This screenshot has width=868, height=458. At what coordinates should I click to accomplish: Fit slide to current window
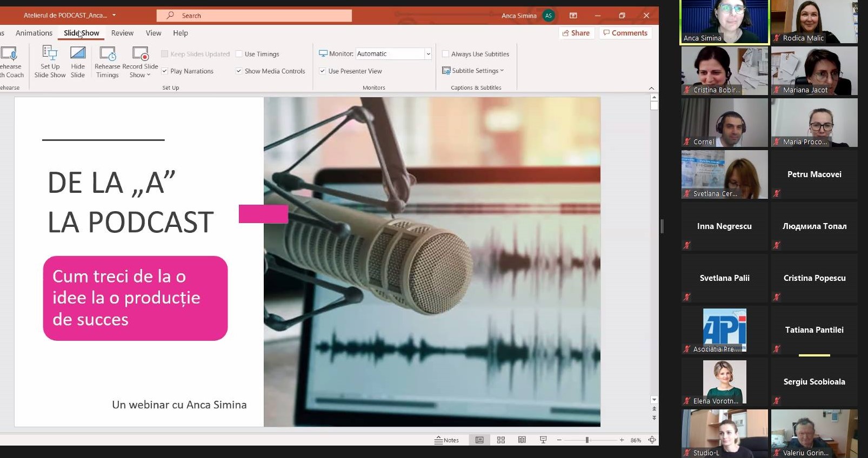tap(652, 440)
